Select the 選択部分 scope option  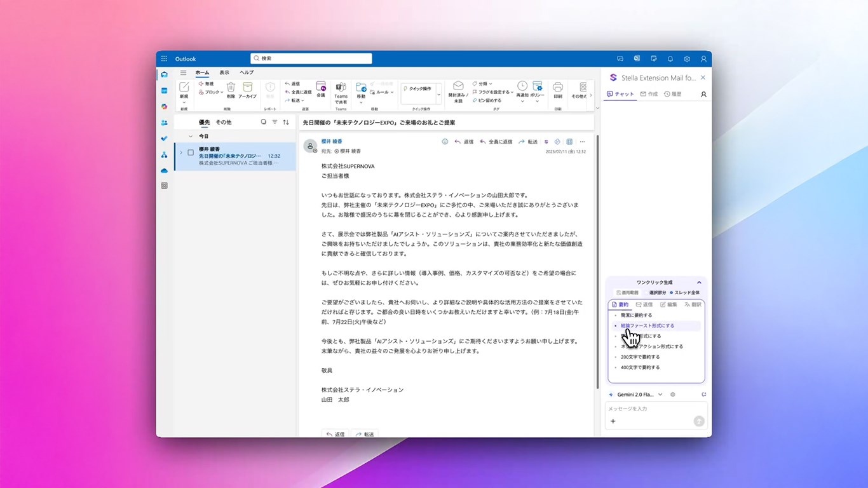point(657,293)
